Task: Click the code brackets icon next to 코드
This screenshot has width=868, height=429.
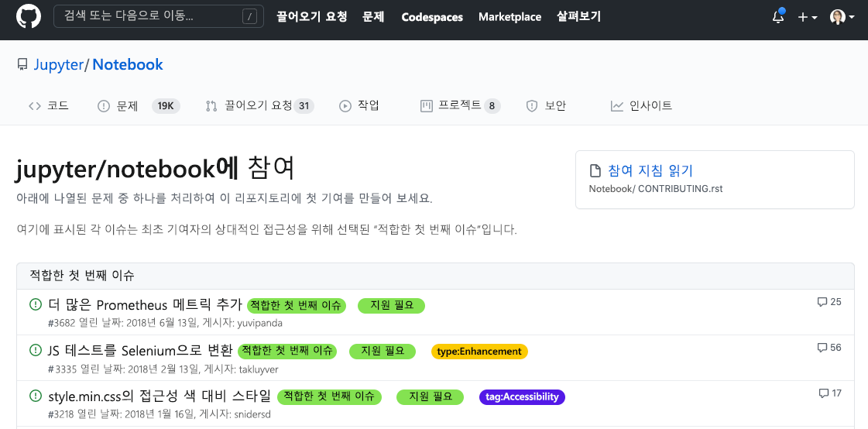Action: [x=35, y=106]
